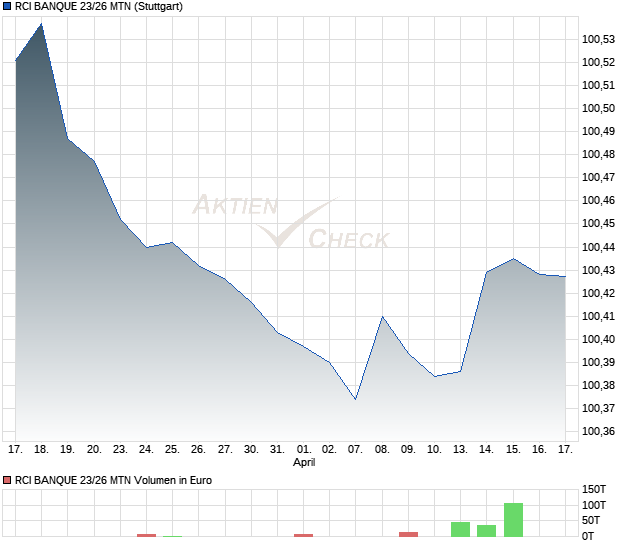Click the '150T' volume axis label
This screenshot has height=546, width=620.
pos(594,489)
